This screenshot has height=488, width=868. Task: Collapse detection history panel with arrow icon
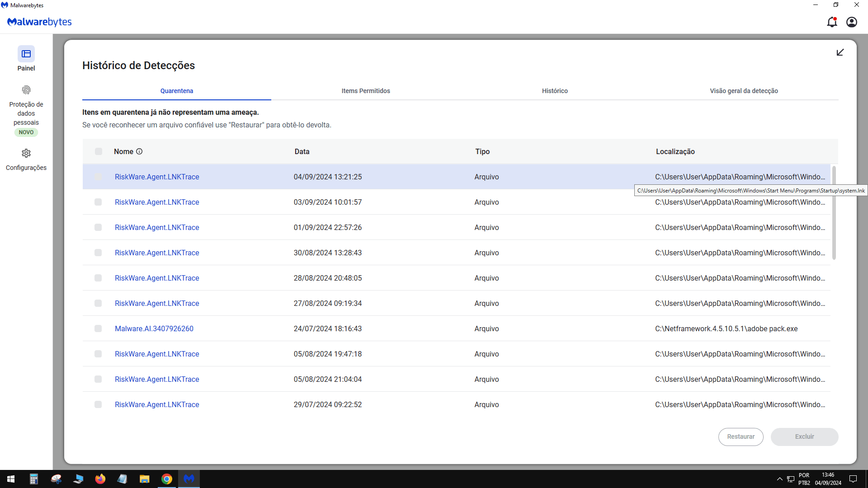click(840, 52)
